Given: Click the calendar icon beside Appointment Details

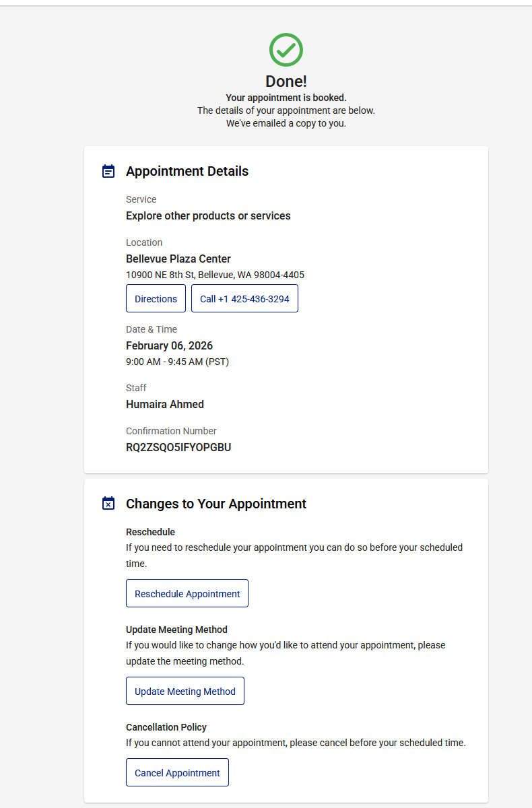Looking at the screenshot, I should pos(108,171).
